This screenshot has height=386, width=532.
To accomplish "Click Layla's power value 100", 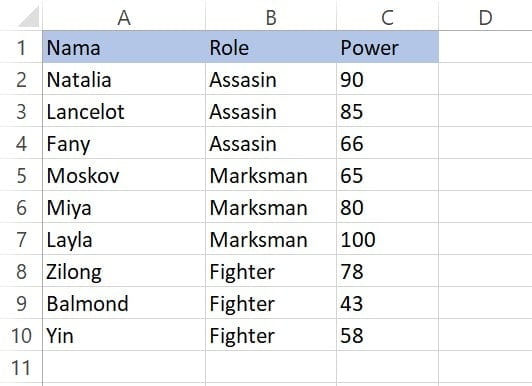I will [x=387, y=239].
